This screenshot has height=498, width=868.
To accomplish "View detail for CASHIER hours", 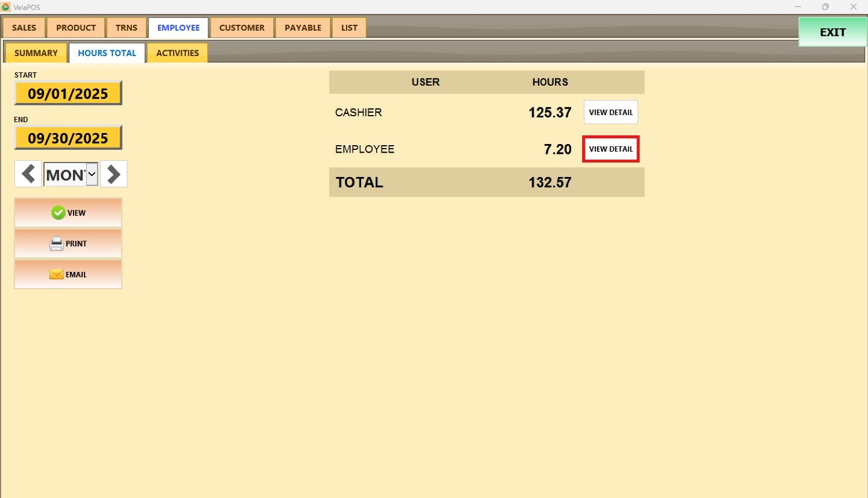I will click(x=610, y=112).
